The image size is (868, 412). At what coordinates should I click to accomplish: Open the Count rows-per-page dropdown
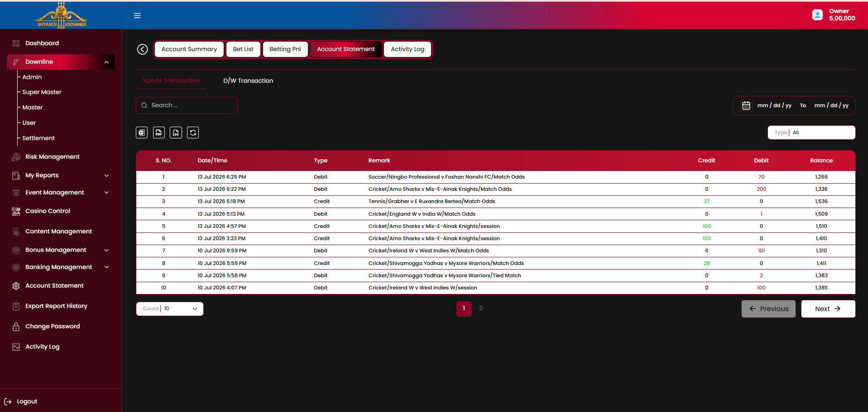coord(170,309)
